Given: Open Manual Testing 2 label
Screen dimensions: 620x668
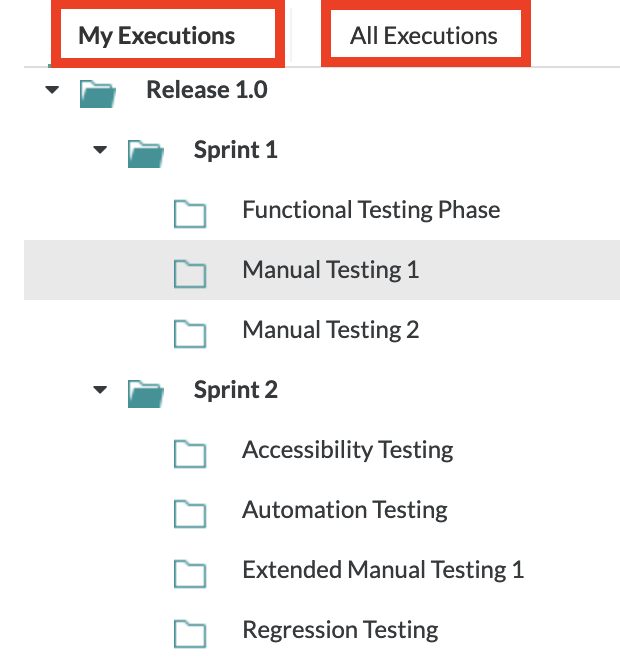Looking at the screenshot, I should [x=330, y=330].
